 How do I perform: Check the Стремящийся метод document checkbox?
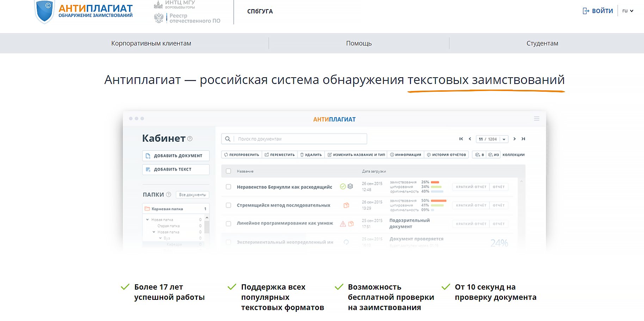228,205
